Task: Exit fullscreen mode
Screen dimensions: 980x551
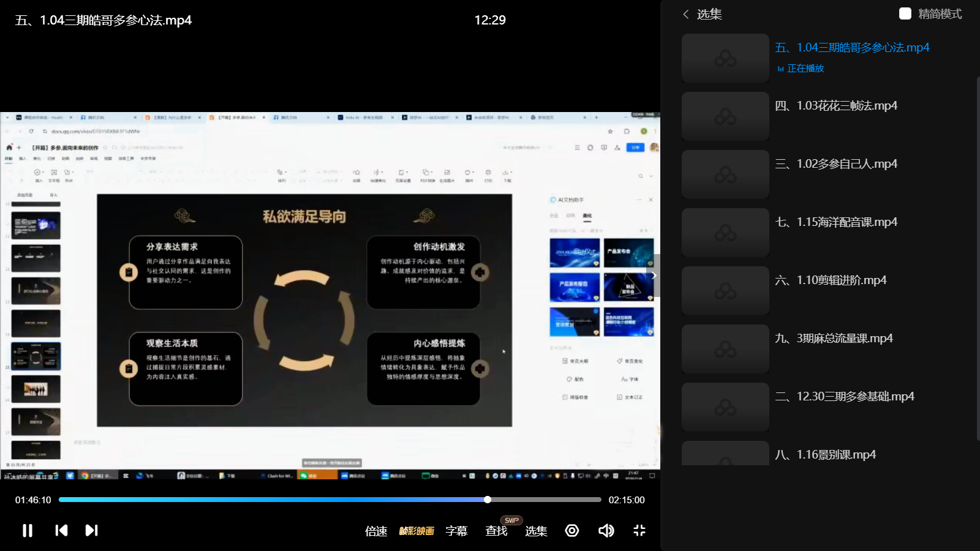Action: click(639, 530)
